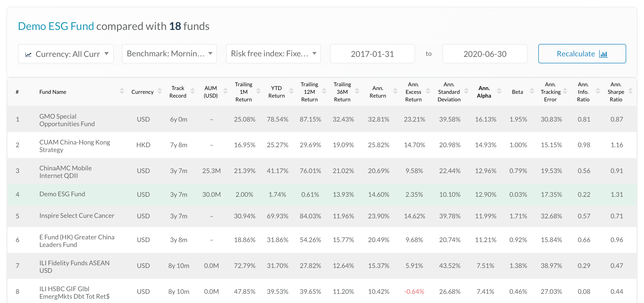Sort by Fund Name column arrows
Image resolution: width=644 pixels, height=303 pixels.
(122, 91)
